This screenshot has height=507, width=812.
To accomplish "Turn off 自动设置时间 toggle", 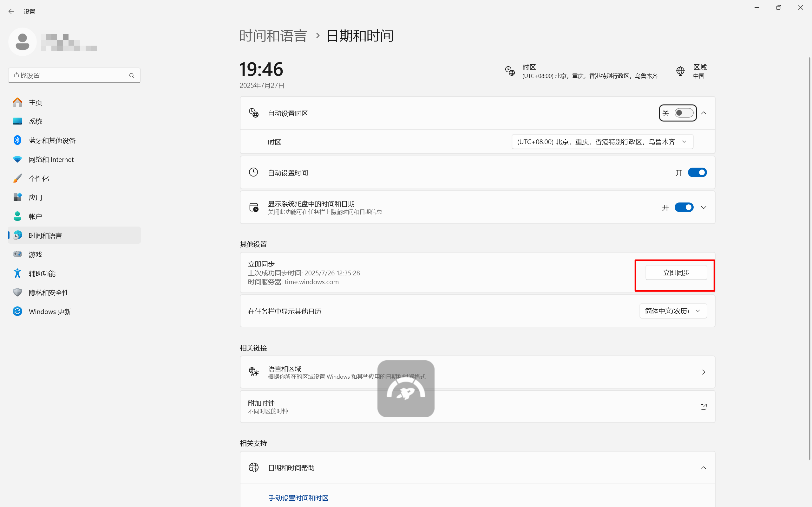I will [697, 172].
